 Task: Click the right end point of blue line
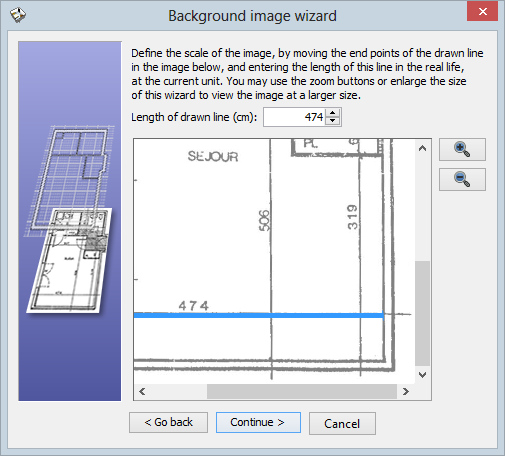(383, 315)
